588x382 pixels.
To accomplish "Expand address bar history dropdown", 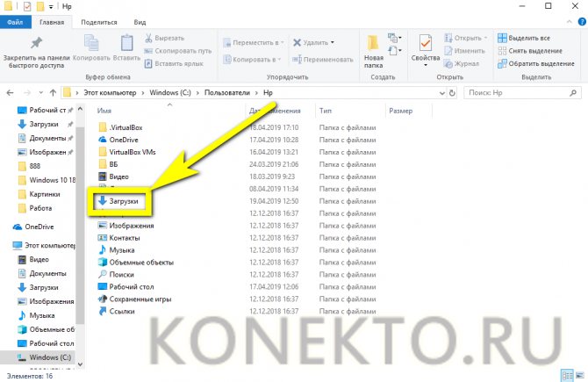I will [x=442, y=93].
